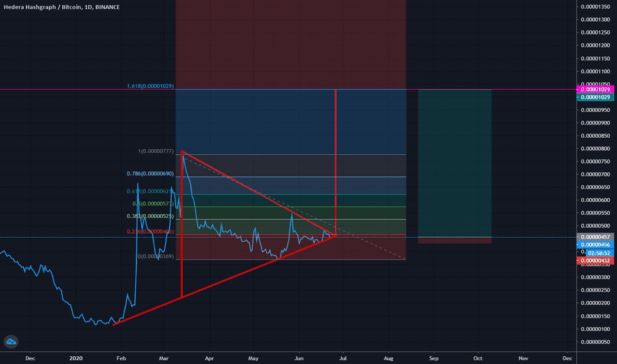Click the 0.00001200 price scale value
This screenshot has width=617, height=364.
[595, 45]
